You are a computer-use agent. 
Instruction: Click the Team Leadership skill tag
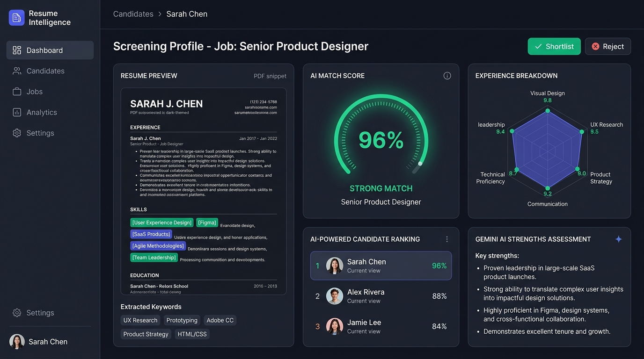tap(154, 258)
